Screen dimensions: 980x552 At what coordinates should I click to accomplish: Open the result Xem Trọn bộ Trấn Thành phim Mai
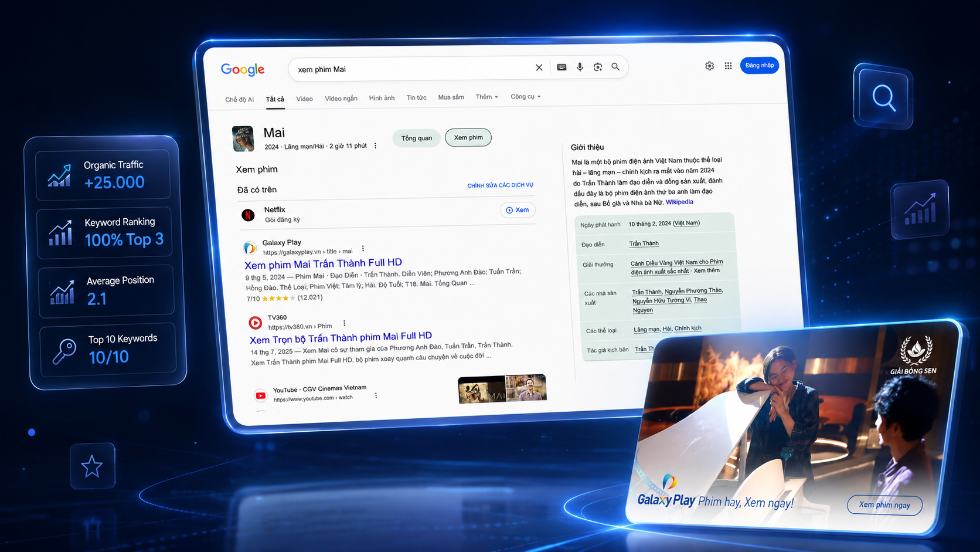tap(341, 338)
